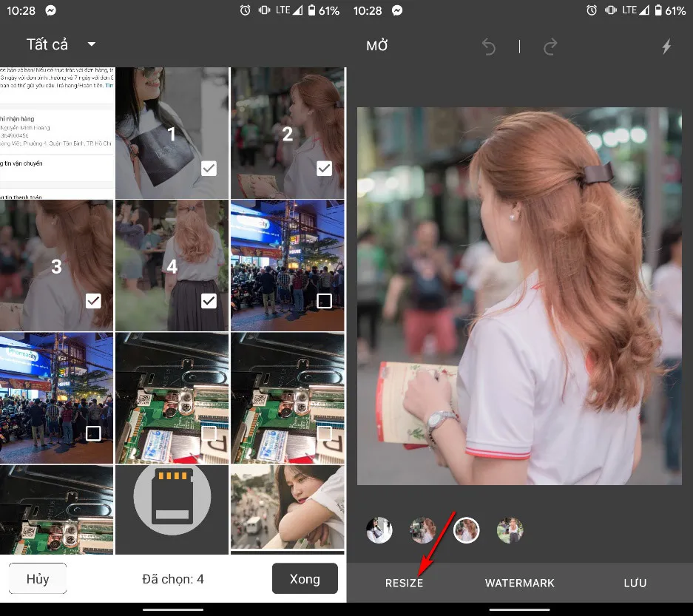Tap the lightning quick-action icon
This screenshot has width=693, height=616.
[665, 46]
